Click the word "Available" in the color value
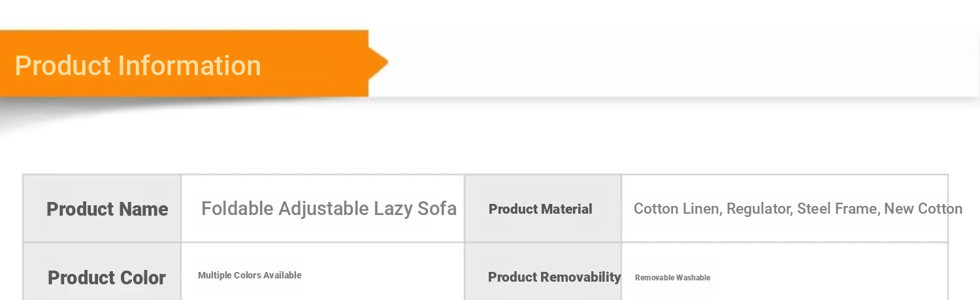Viewport: 980px width, 300px height. pyautogui.click(x=282, y=276)
